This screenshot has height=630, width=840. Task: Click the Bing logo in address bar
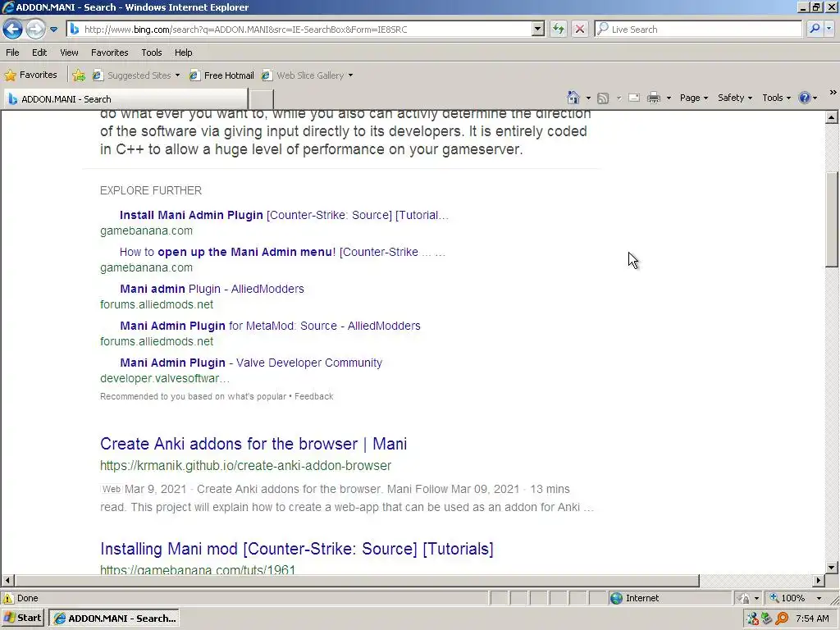[x=75, y=30]
